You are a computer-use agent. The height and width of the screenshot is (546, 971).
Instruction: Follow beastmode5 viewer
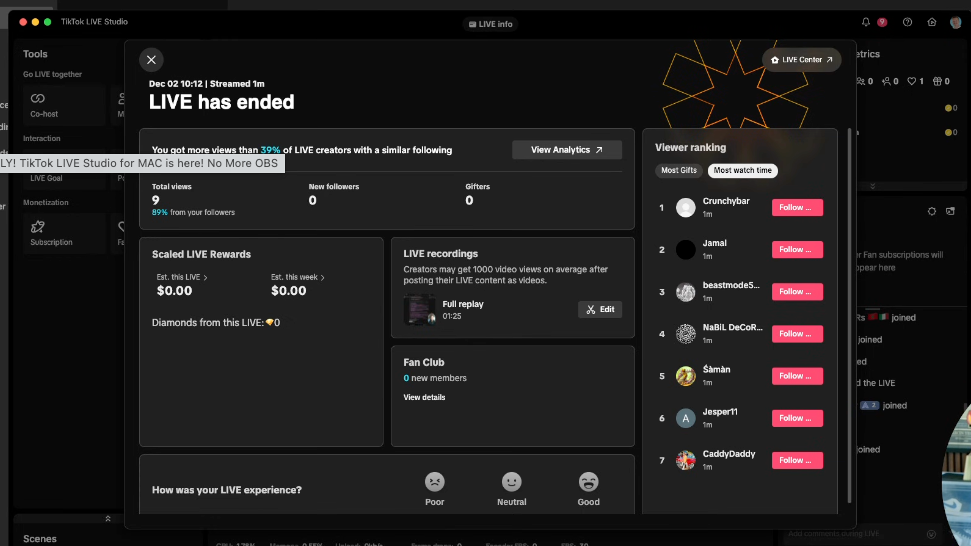[797, 292]
